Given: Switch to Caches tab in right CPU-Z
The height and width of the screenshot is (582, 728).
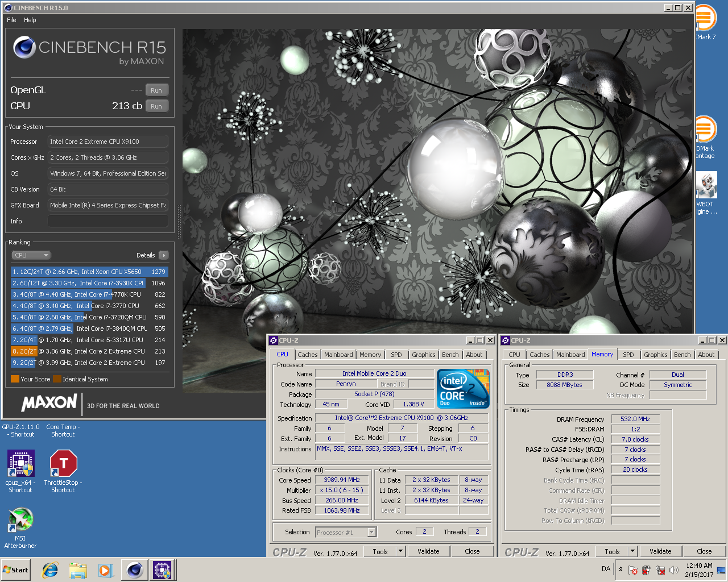Looking at the screenshot, I should pyautogui.click(x=540, y=355).
